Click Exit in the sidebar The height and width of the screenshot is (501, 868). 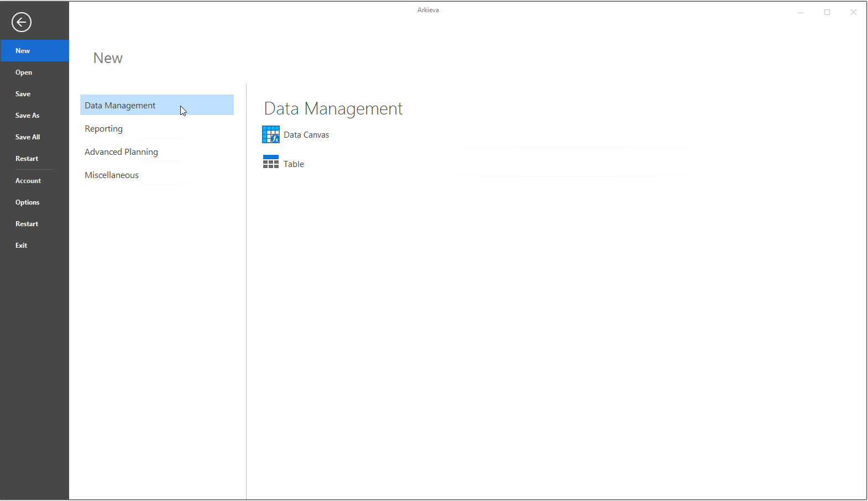[x=34, y=246]
